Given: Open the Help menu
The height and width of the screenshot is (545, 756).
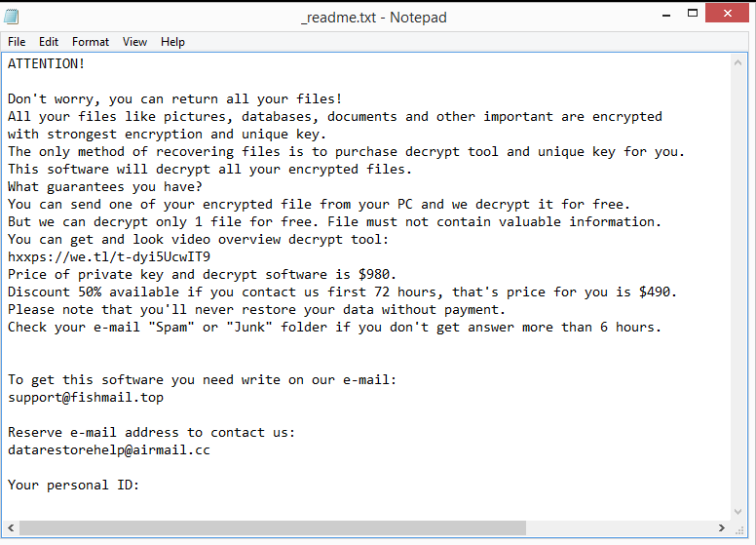Looking at the screenshot, I should (x=172, y=42).
